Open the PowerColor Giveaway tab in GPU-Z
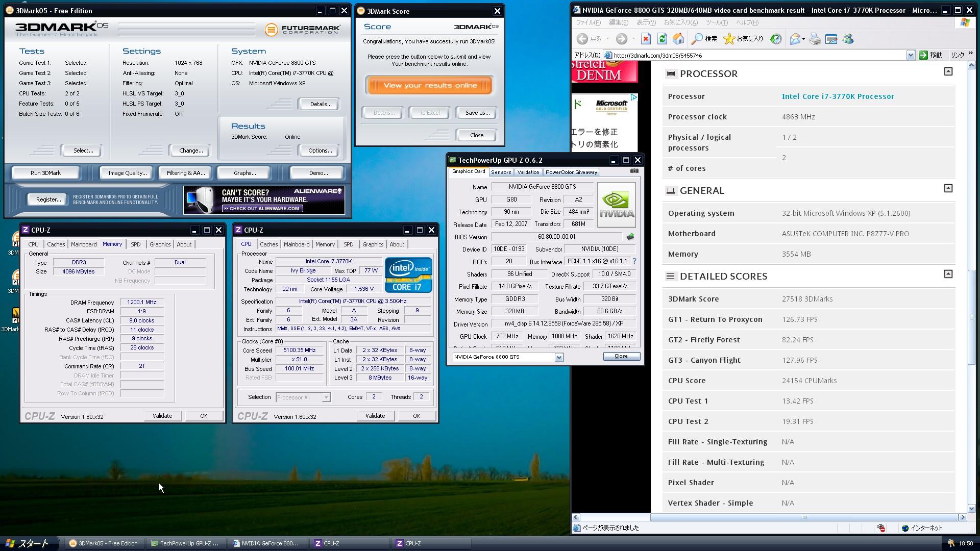The height and width of the screenshot is (551, 980). pyautogui.click(x=571, y=172)
